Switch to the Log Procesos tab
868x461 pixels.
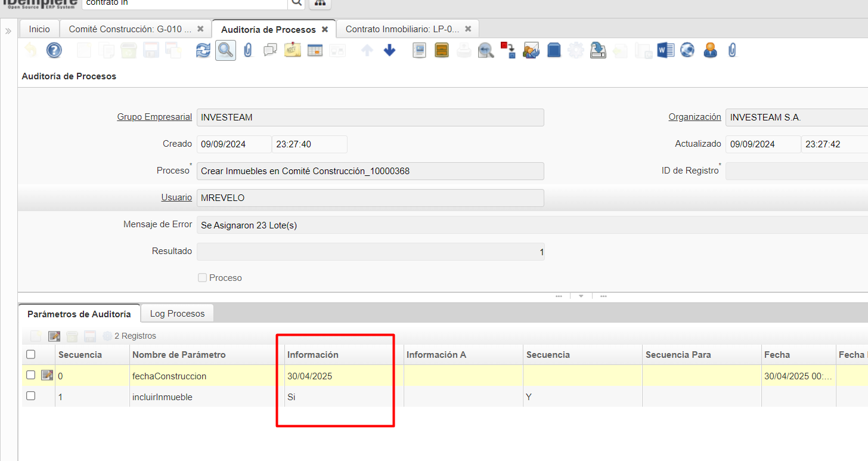click(177, 314)
